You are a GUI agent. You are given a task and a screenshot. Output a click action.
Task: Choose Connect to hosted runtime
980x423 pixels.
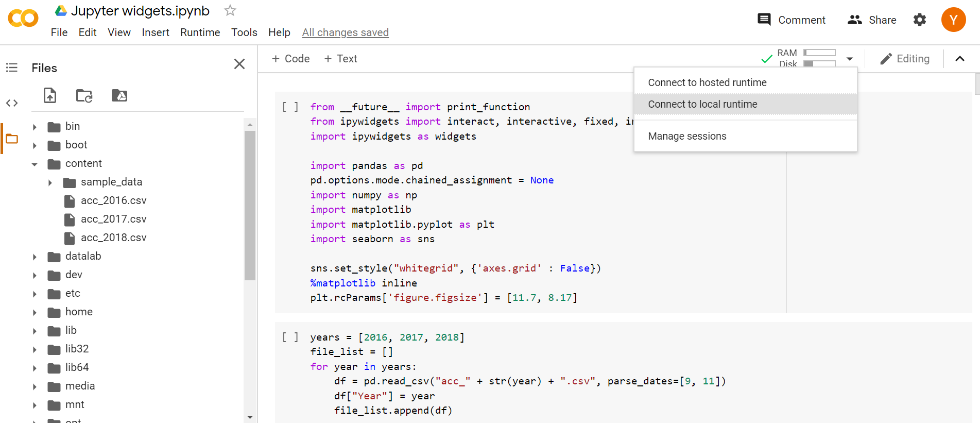coord(746,82)
